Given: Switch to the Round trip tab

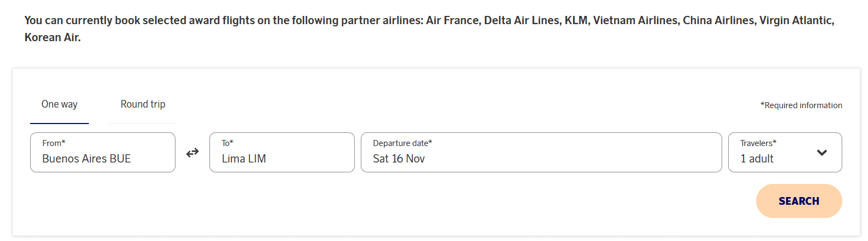Looking at the screenshot, I should pos(143,104).
